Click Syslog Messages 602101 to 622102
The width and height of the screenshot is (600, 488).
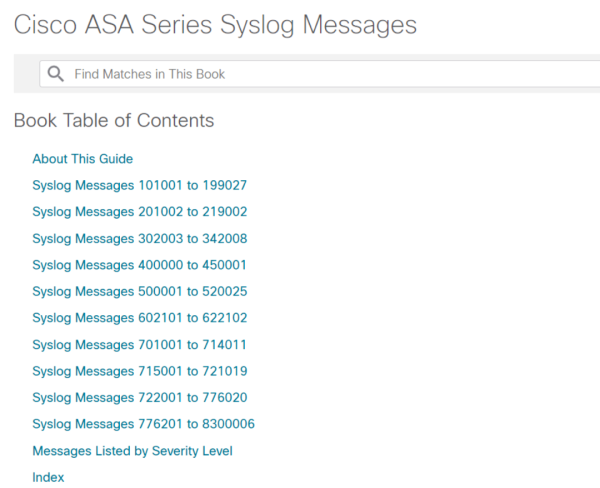(x=139, y=318)
